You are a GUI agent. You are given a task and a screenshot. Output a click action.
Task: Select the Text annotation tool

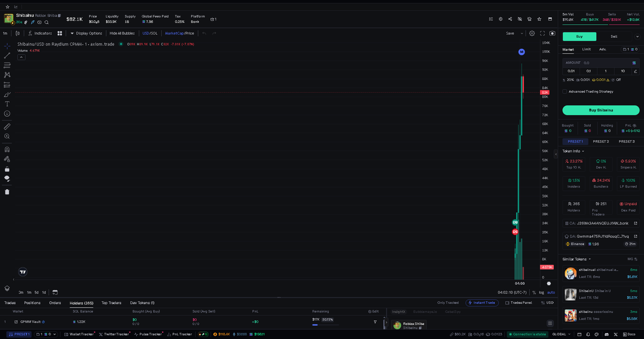[x=7, y=104]
